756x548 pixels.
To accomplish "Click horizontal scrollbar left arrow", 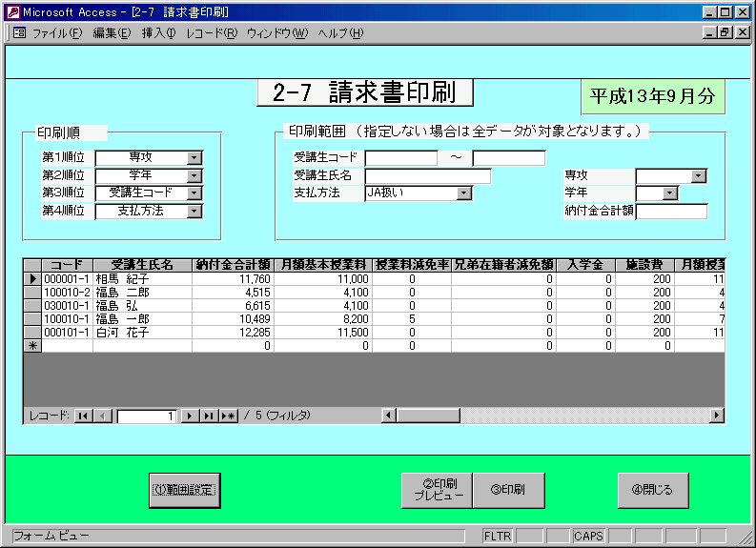I will tap(389, 415).
